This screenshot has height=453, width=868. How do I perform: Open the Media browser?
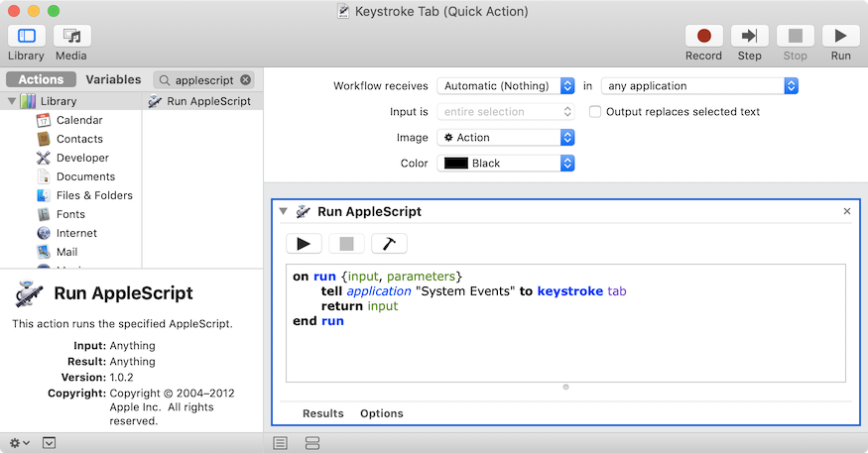pyautogui.click(x=71, y=37)
